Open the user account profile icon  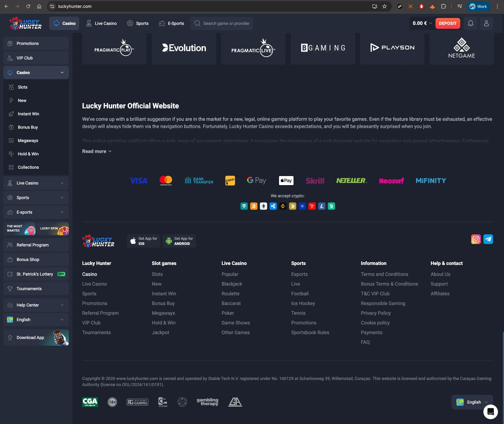coord(486,23)
